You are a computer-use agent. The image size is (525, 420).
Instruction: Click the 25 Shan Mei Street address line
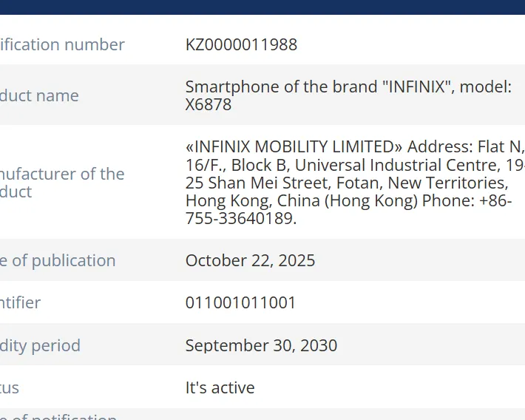346,183
